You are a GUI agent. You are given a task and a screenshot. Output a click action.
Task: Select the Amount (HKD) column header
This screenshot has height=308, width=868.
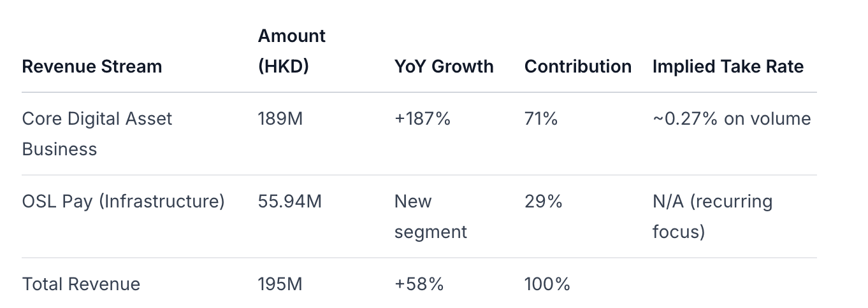tap(291, 51)
